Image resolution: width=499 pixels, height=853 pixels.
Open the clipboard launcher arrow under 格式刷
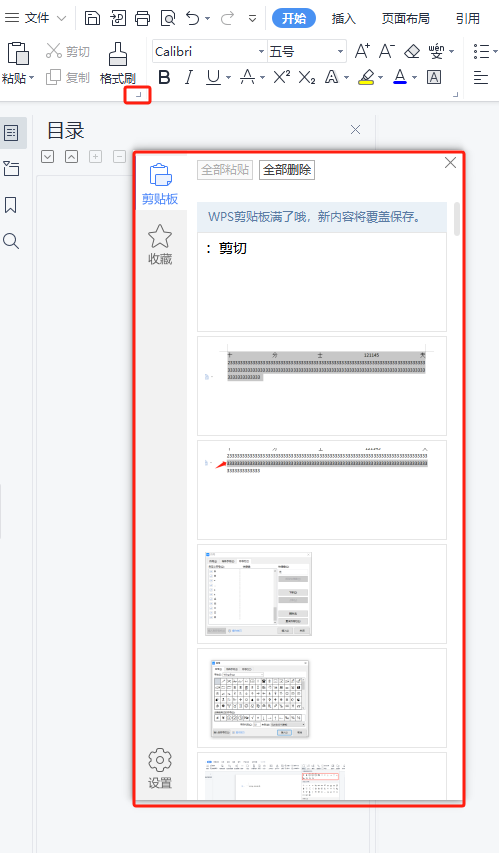[138, 95]
